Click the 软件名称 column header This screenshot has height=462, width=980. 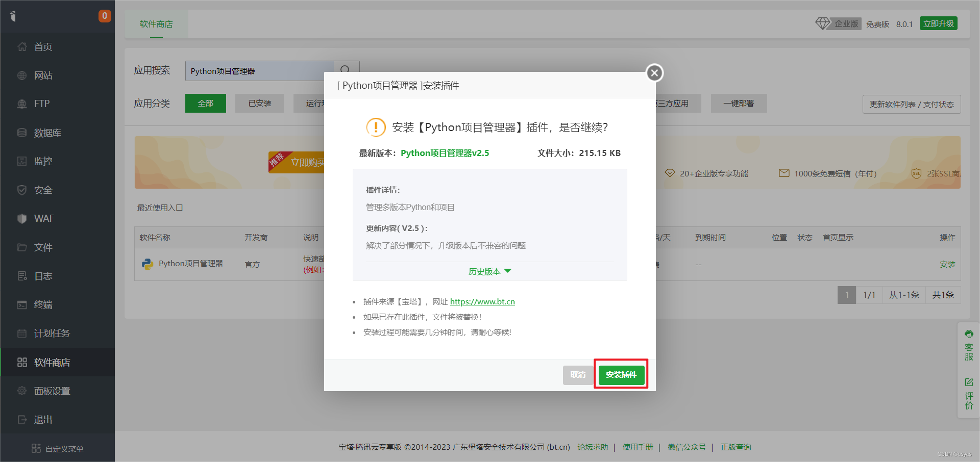point(155,238)
